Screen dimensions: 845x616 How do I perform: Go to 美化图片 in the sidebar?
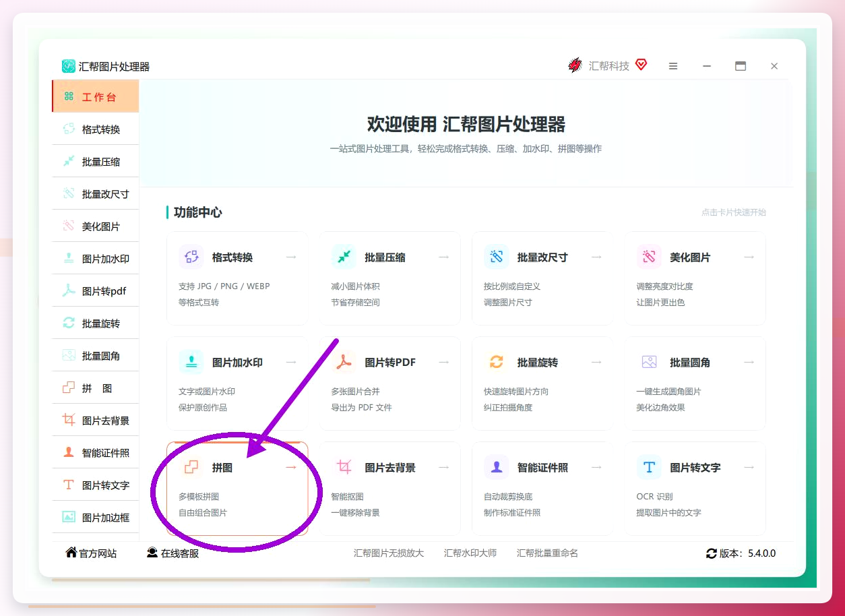point(96,226)
